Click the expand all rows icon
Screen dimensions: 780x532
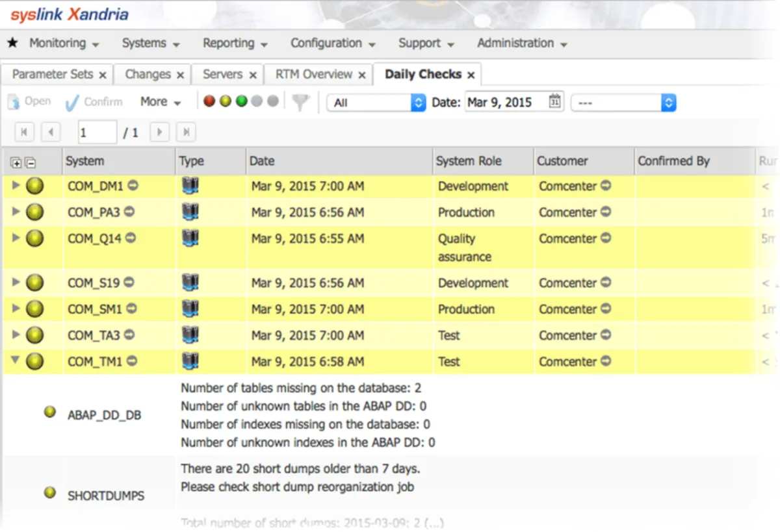coord(16,162)
